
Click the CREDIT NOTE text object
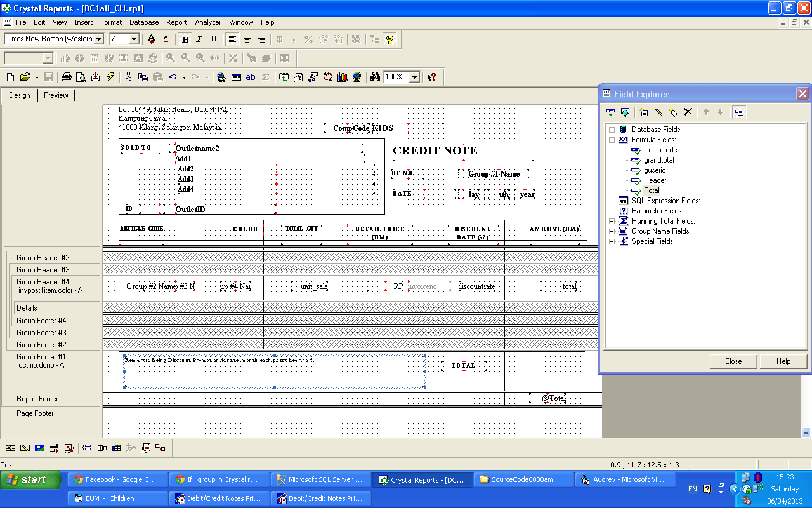435,150
